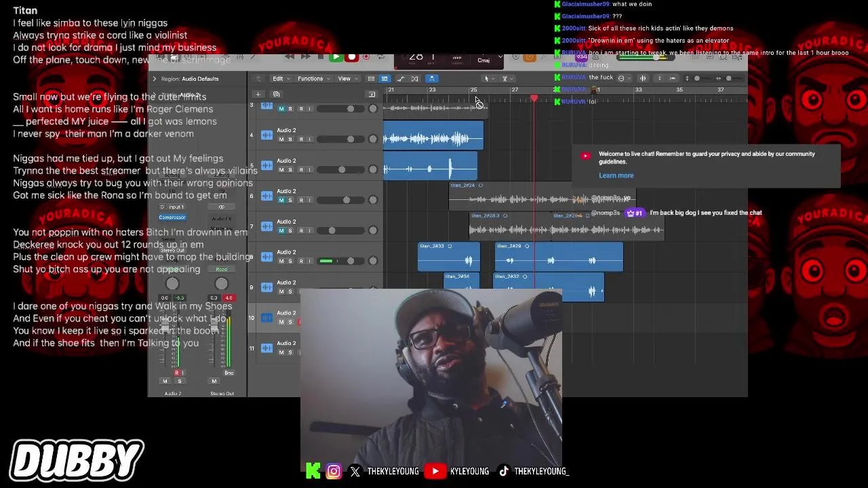Click the playhead marker in ruler
The image size is (868, 488).
click(x=534, y=100)
